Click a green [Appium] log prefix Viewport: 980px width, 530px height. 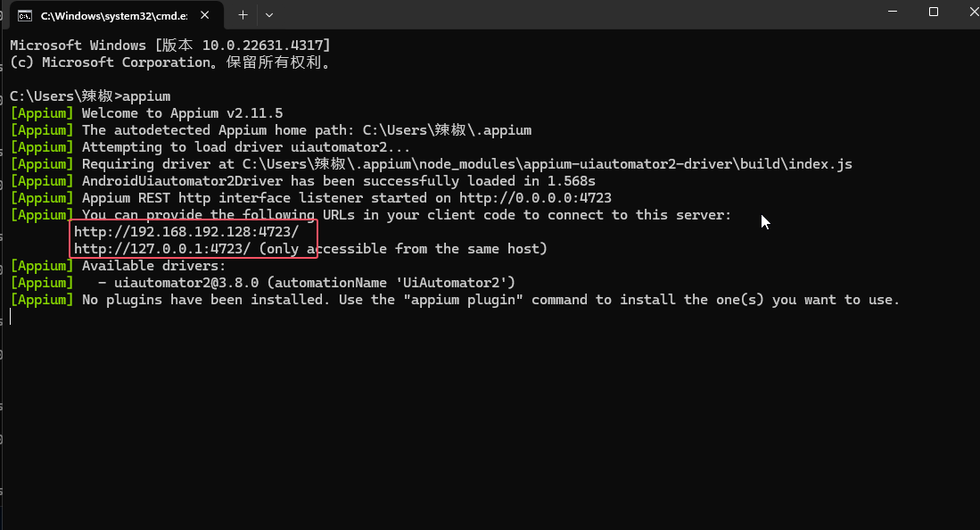pos(40,112)
